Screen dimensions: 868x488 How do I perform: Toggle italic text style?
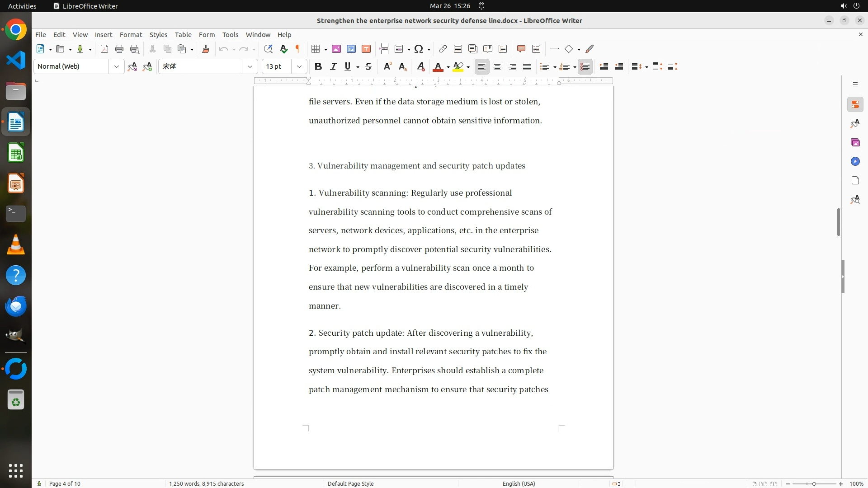pyautogui.click(x=333, y=67)
